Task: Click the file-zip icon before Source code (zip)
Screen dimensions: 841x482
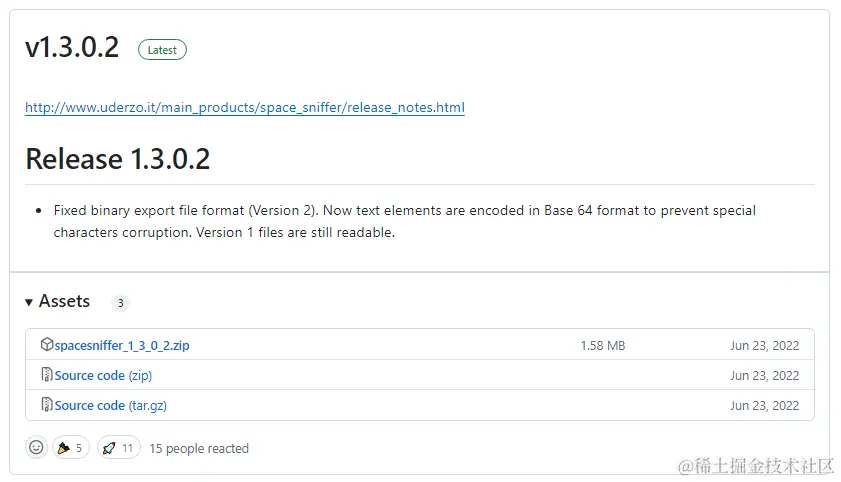Action: (47, 375)
